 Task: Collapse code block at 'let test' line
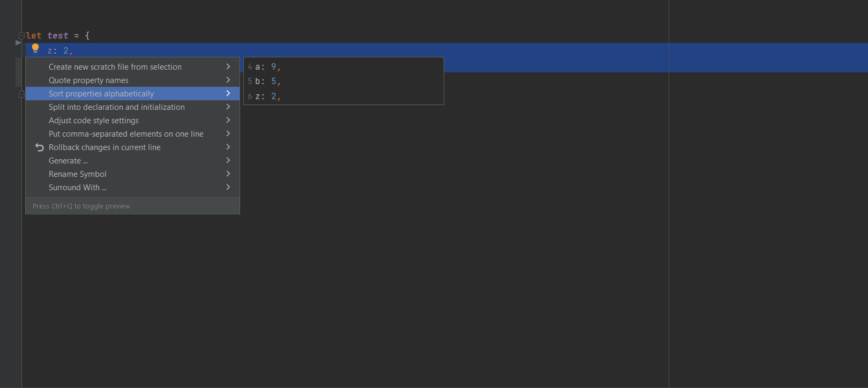[x=21, y=36]
